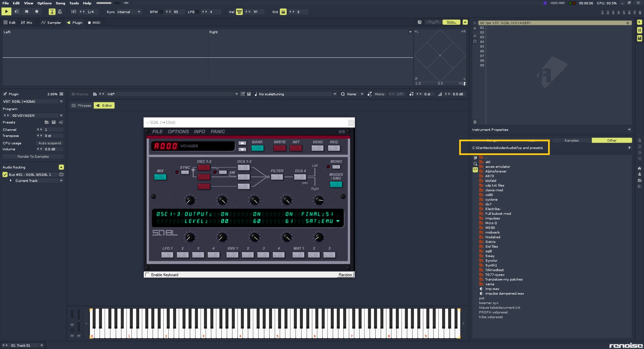Image resolution: width=644 pixels, height=349 pixels.
Task: Expand Instrument Properties dropdown arrow
Action: [x=629, y=130]
